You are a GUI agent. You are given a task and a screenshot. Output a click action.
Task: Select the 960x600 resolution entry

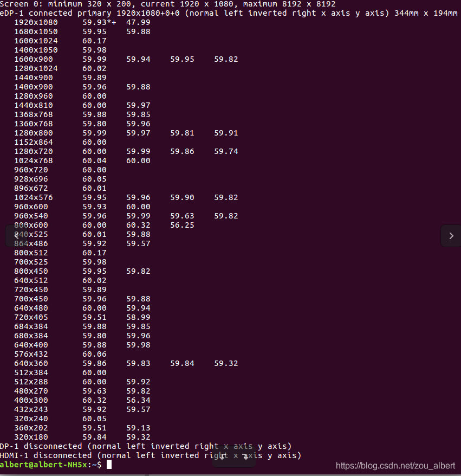click(x=31, y=207)
